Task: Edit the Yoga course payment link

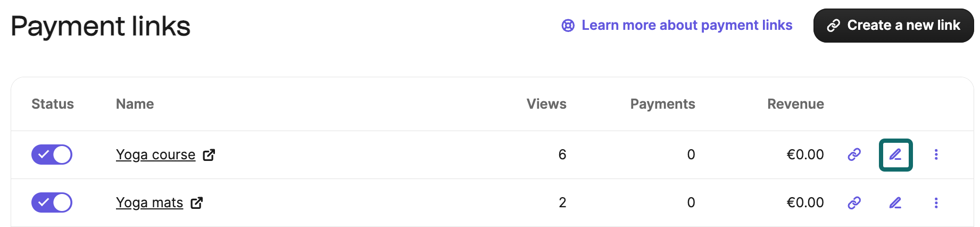Action: coord(895,155)
